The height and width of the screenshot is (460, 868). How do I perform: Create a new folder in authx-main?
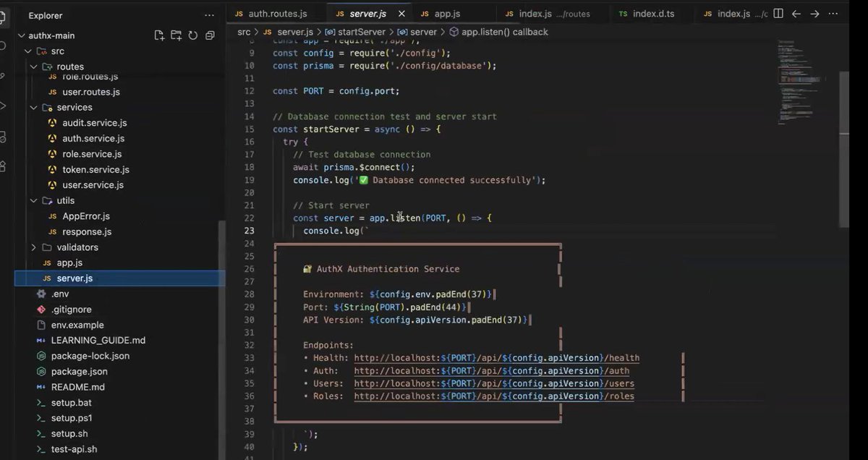click(x=176, y=35)
